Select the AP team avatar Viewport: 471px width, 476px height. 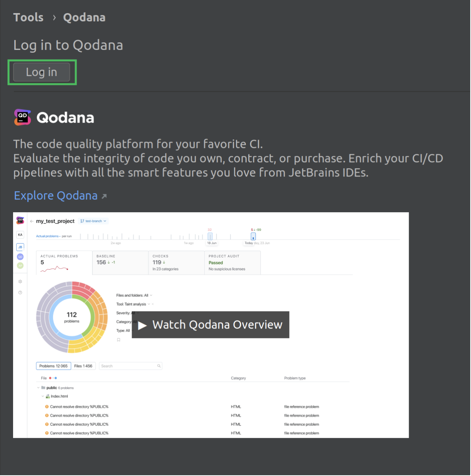click(x=20, y=265)
